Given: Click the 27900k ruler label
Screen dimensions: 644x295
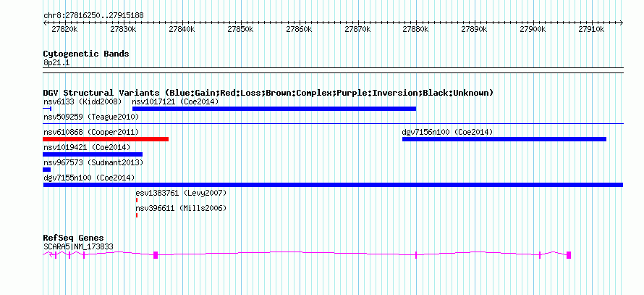Looking at the screenshot, I should click(533, 30).
